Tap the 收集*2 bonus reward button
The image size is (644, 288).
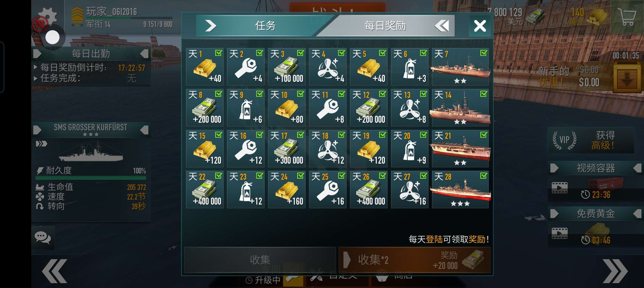[415, 260]
